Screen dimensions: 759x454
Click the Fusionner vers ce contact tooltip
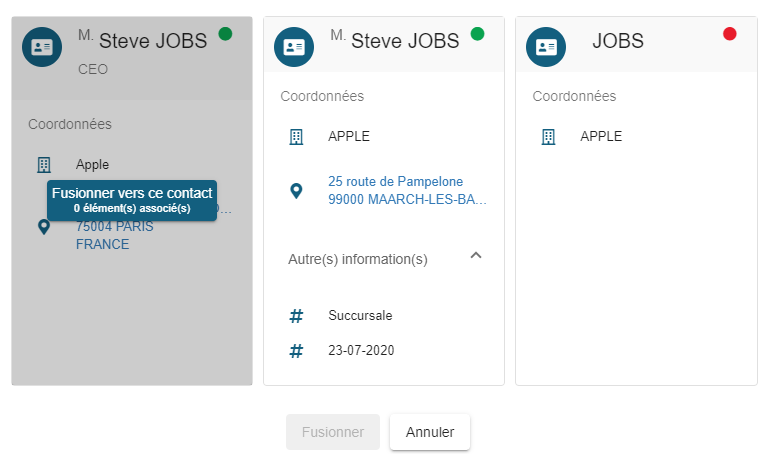pyautogui.click(x=132, y=199)
